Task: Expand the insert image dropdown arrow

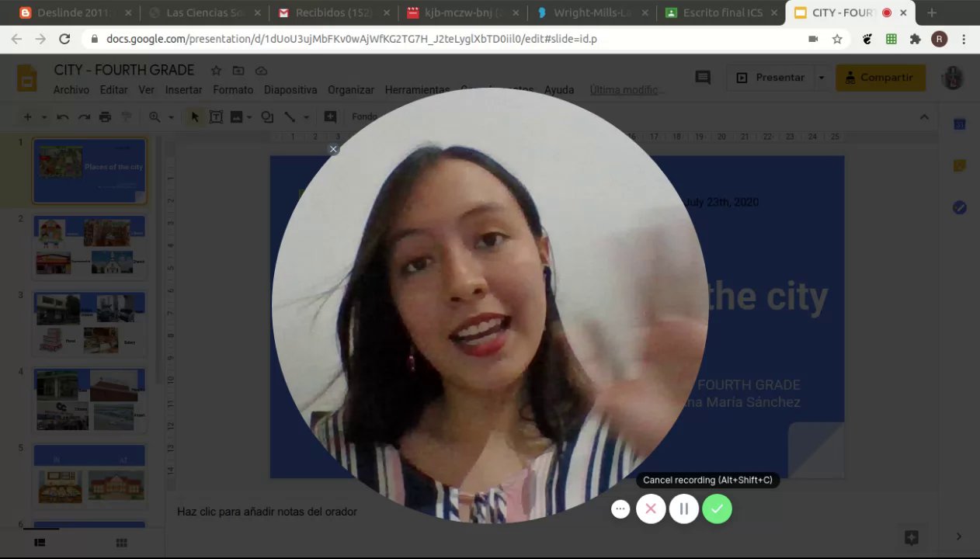Action: [249, 117]
